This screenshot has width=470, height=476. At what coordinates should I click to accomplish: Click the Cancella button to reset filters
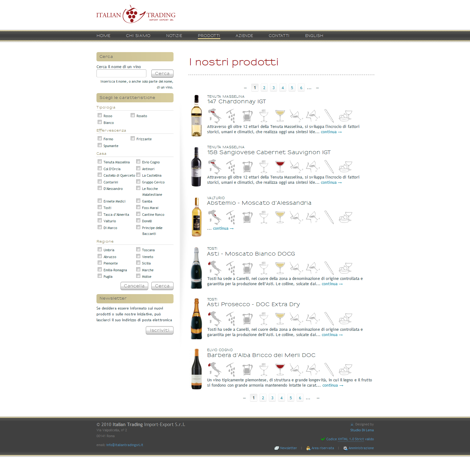[x=134, y=286]
